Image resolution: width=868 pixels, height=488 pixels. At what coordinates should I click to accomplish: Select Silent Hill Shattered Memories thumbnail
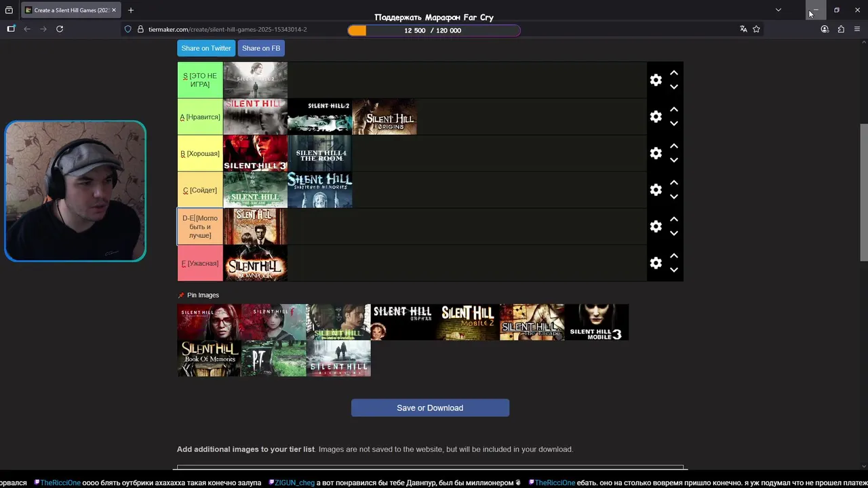[319, 190]
